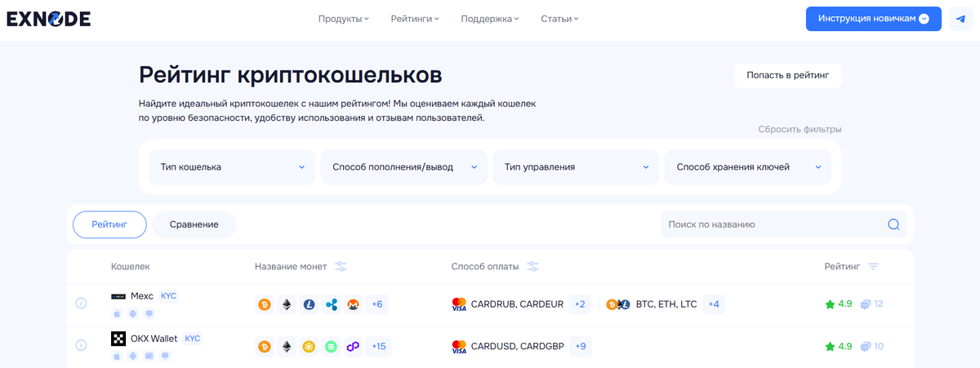The image size is (980, 368).
Task: Click the BNB coin icon in OKX Wallet row
Action: [x=309, y=347]
